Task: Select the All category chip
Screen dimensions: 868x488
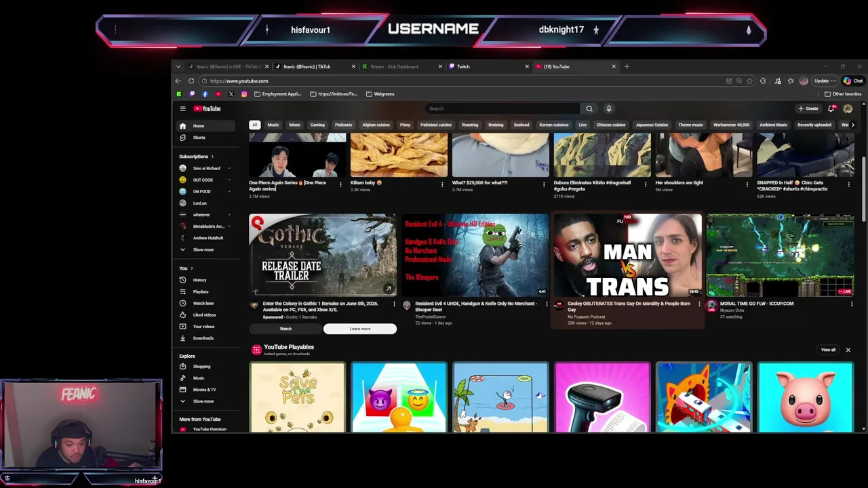Action: (x=254, y=125)
